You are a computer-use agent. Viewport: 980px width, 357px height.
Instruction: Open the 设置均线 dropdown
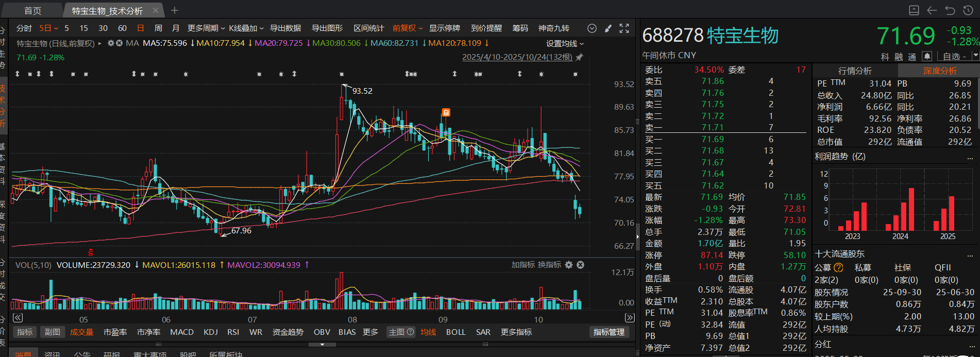pyautogui.click(x=565, y=44)
